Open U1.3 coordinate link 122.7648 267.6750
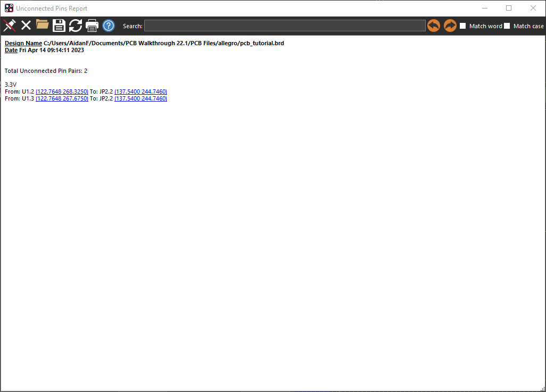This screenshot has width=546, height=392. [x=62, y=98]
